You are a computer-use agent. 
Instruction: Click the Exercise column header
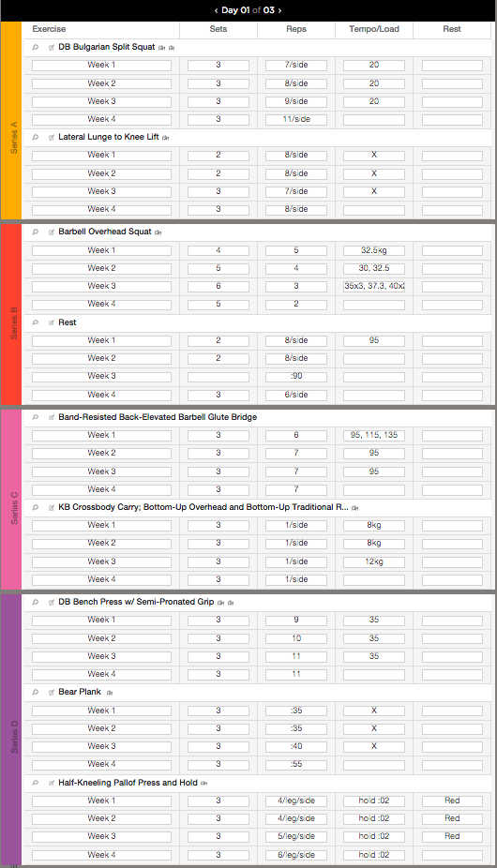tap(49, 29)
